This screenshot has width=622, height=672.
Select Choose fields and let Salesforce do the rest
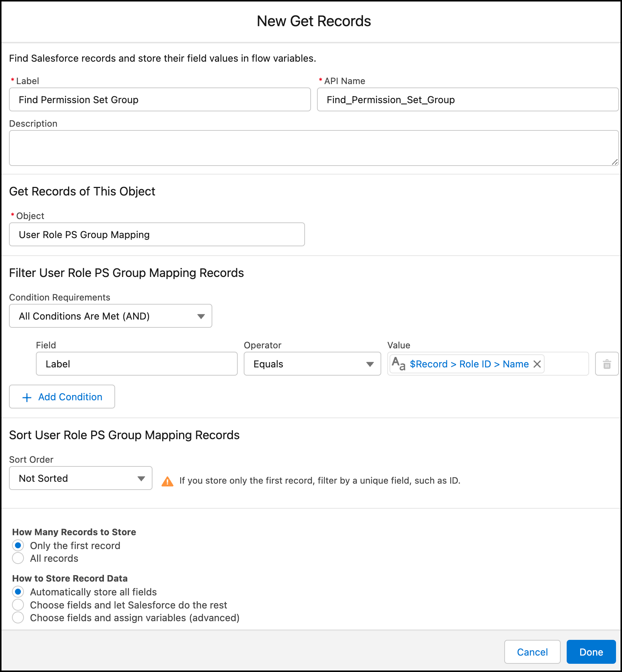[18, 605]
